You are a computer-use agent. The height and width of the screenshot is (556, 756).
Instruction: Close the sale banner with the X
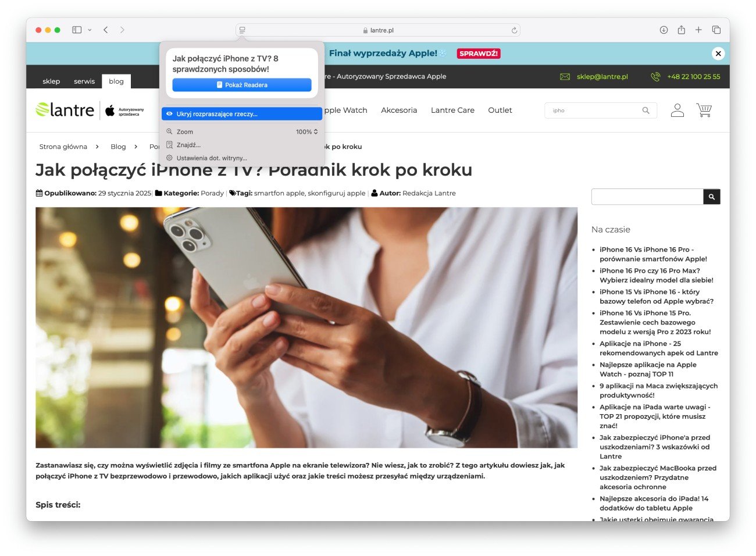click(718, 54)
